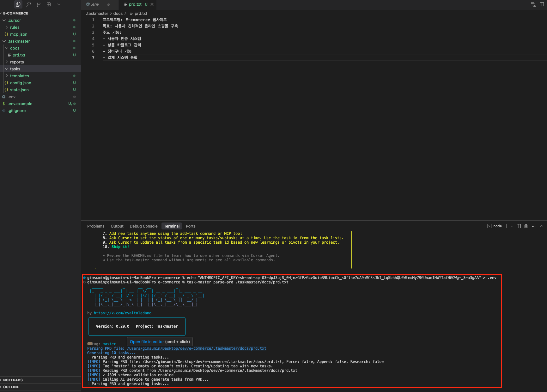Viewport: 547px width, 392px height.
Task: Click the state.json braces icon
Action: [6, 90]
